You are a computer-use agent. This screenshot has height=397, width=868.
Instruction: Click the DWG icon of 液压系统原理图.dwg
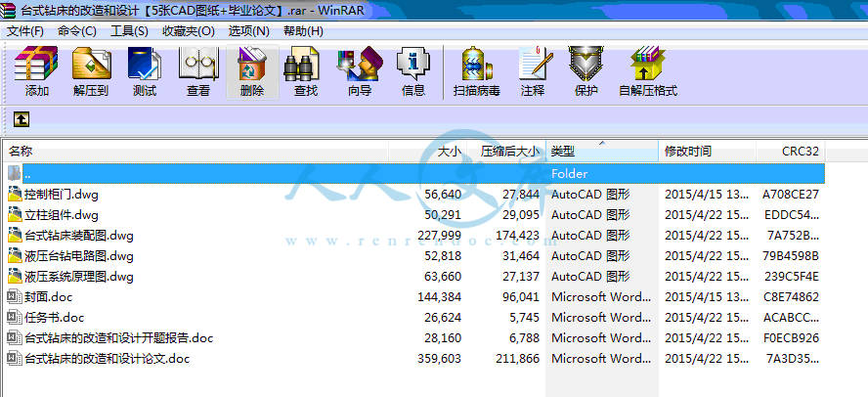point(15,277)
